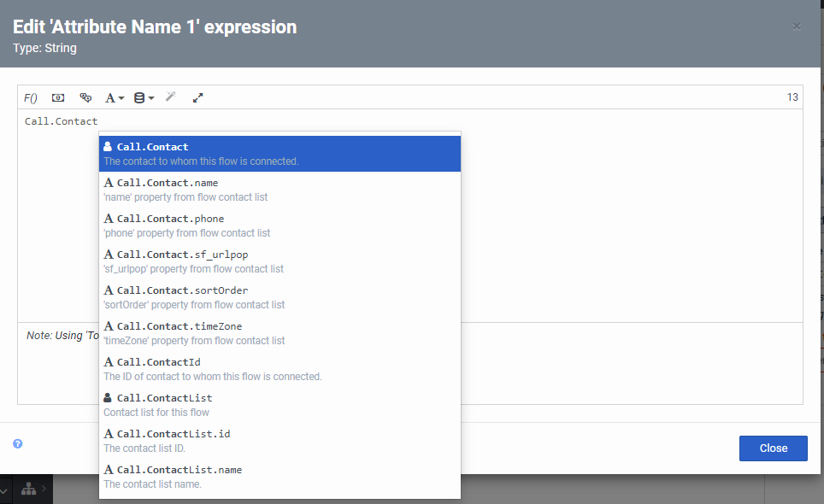Image resolution: width=824 pixels, height=504 pixels.
Task: Click the magic wand icon
Action: pos(171,97)
